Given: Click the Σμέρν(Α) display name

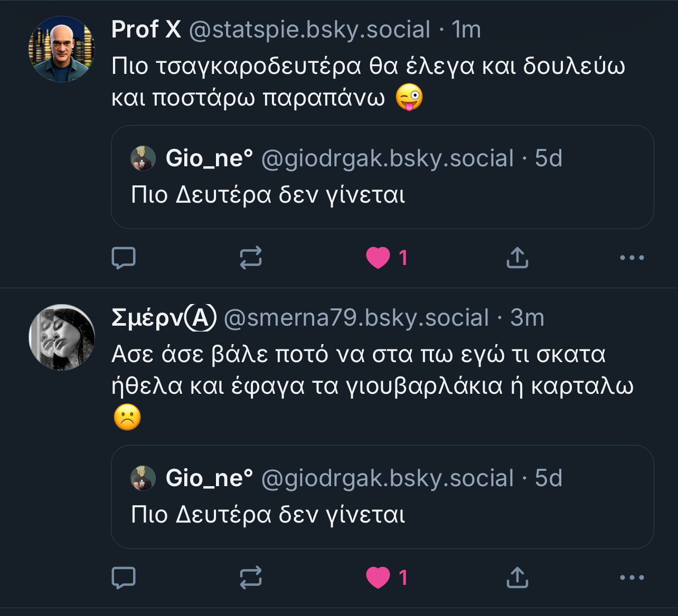Looking at the screenshot, I should coord(164,318).
